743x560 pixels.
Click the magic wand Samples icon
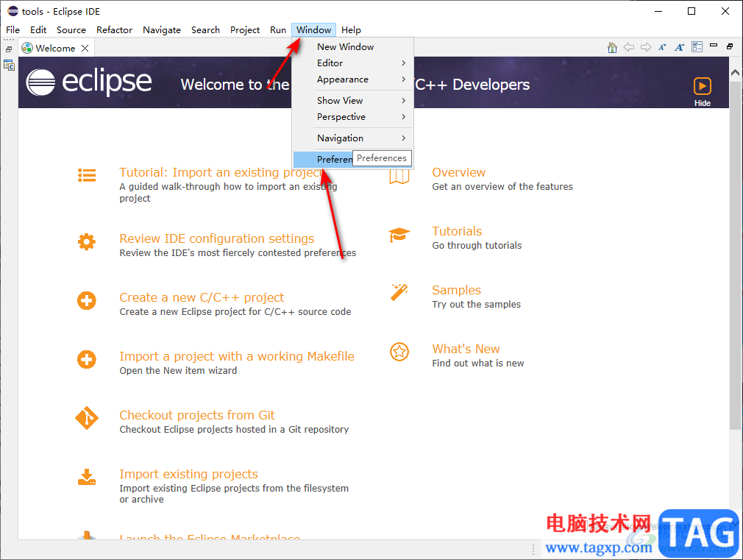(399, 293)
